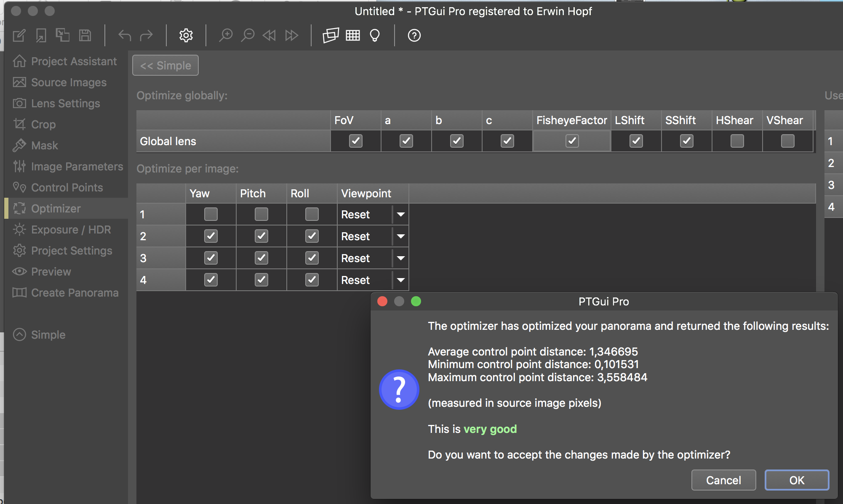Viewport: 843px width, 504px height.
Task: Click the Yaw column header
Action: coord(211,194)
